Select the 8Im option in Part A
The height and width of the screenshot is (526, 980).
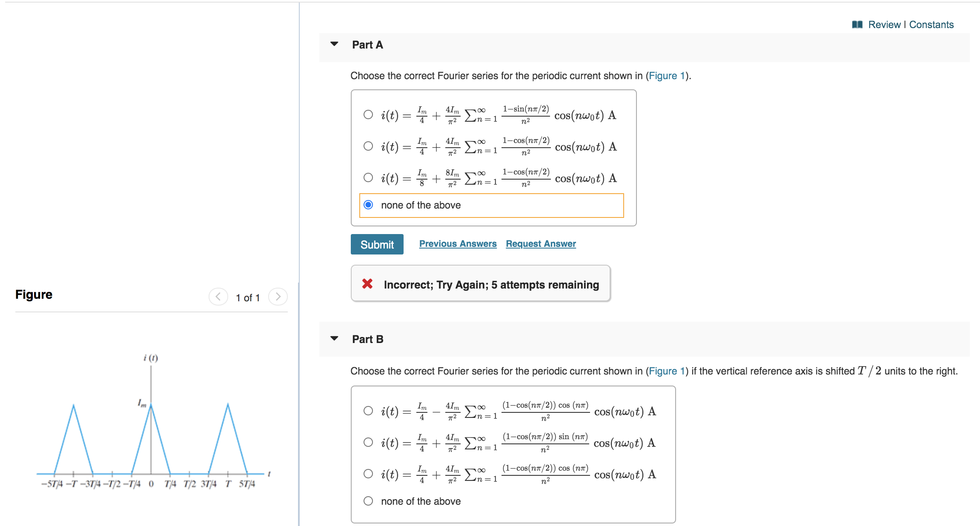pos(368,177)
